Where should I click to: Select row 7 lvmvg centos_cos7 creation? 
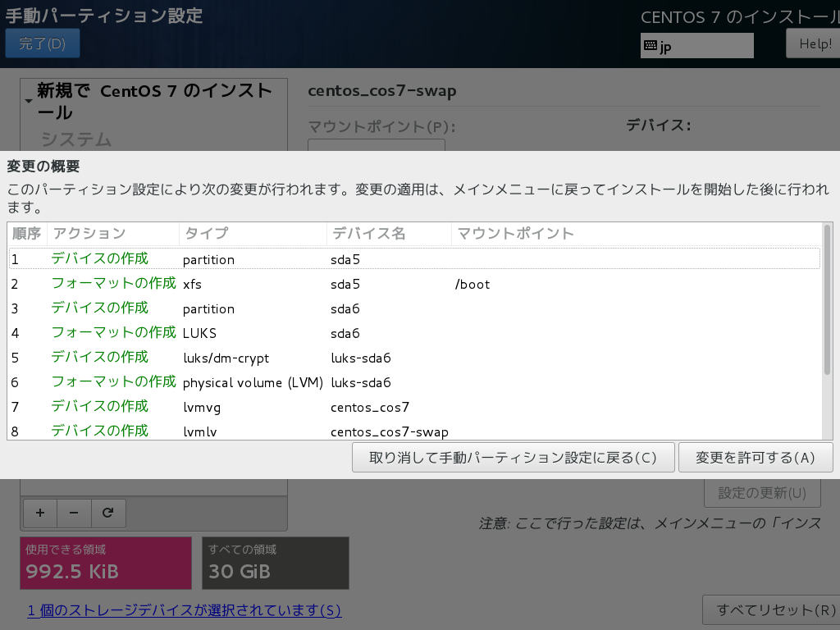(x=414, y=407)
